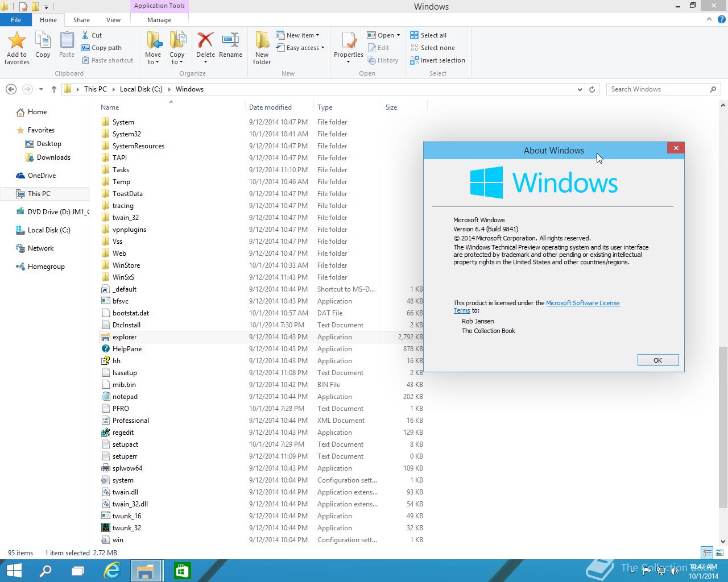The height and width of the screenshot is (582, 728).
Task: Expand the Open dropdown arrow
Action: [x=398, y=35]
